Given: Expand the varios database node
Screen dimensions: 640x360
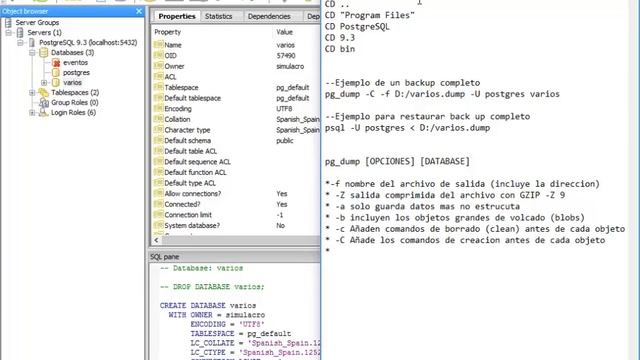Looking at the screenshot, I should pyautogui.click(x=44, y=82).
